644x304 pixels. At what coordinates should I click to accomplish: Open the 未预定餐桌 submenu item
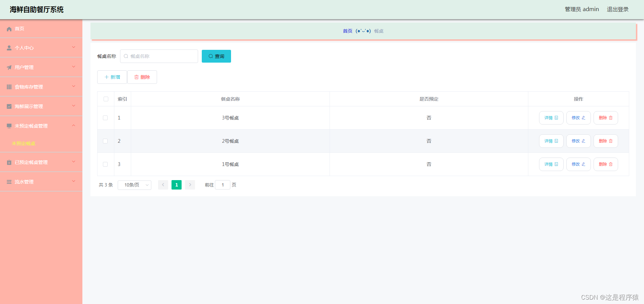point(24,143)
